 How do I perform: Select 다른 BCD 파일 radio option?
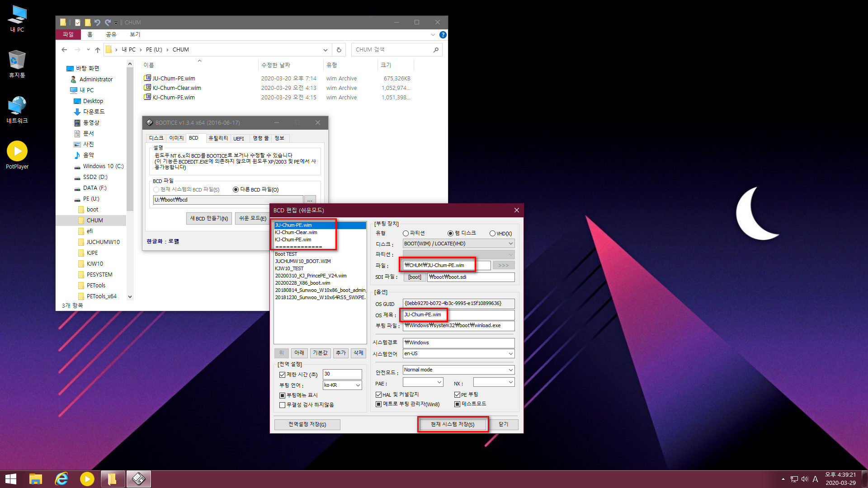(x=236, y=190)
